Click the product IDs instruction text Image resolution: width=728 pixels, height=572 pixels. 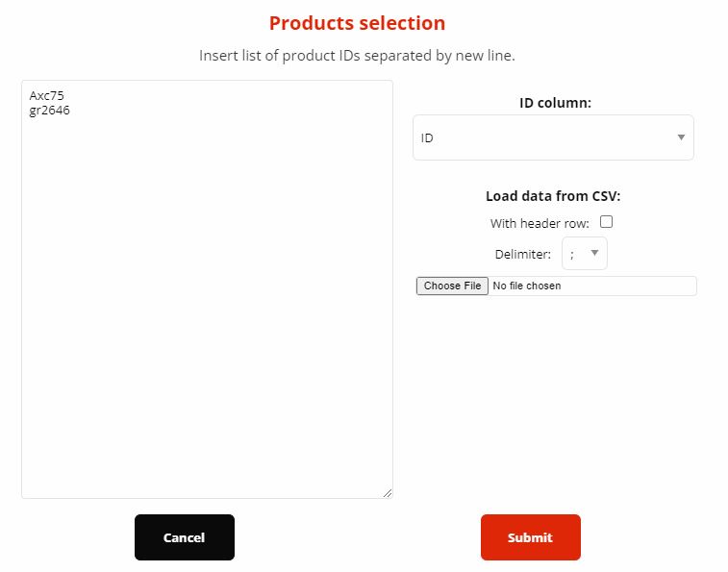click(x=357, y=55)
